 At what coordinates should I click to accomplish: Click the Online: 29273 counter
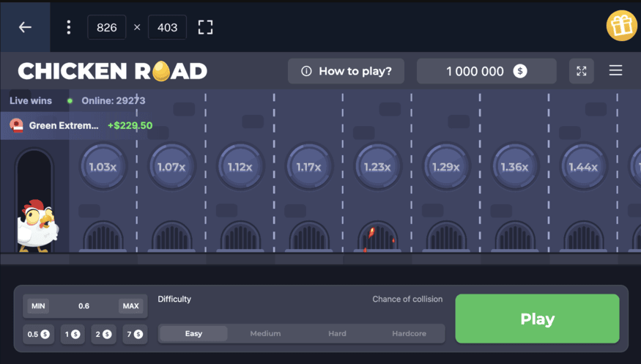[114, 100]
